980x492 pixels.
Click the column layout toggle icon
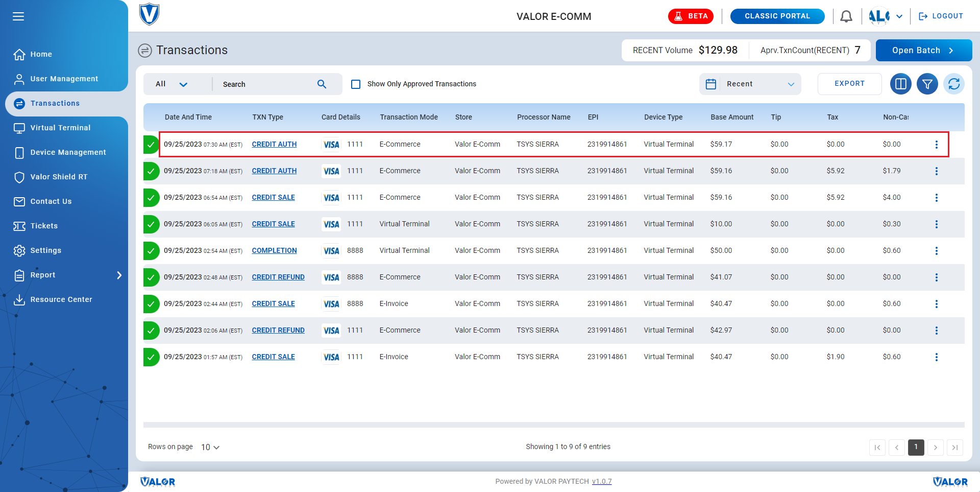click(x=900, y=84)
